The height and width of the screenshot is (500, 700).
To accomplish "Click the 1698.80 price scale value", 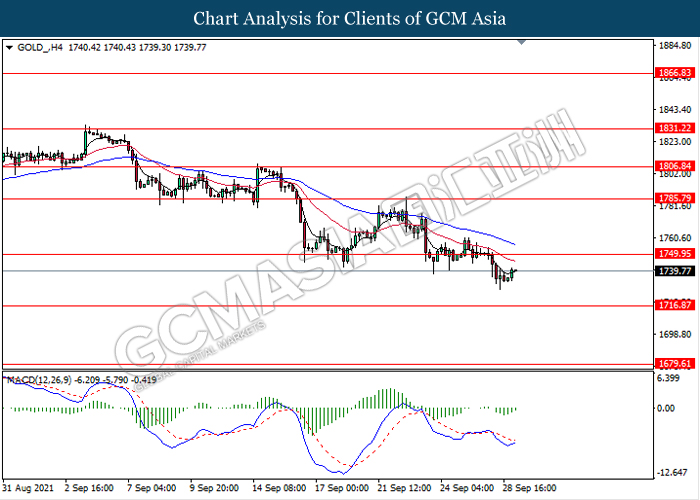I will click(675, 334).
